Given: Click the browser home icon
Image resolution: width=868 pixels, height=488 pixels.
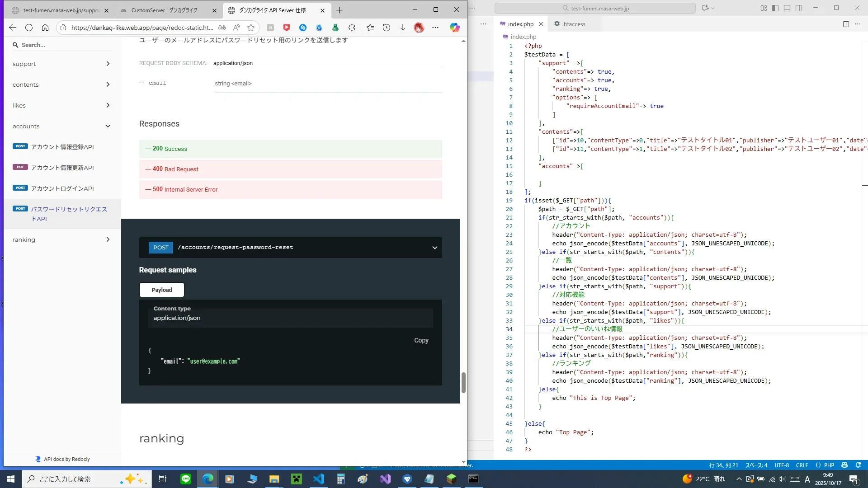Looking at the screenshot, I should coord(45,28).
